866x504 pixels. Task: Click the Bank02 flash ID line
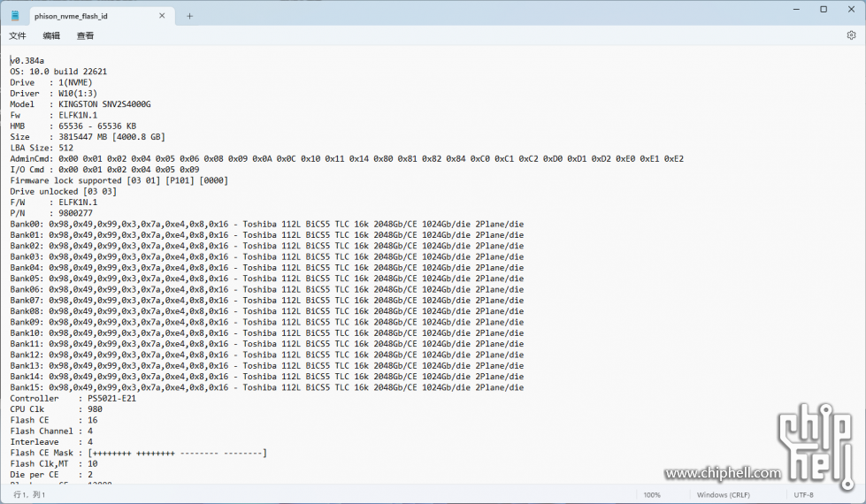pyautogui.click(x=267, y=246)
